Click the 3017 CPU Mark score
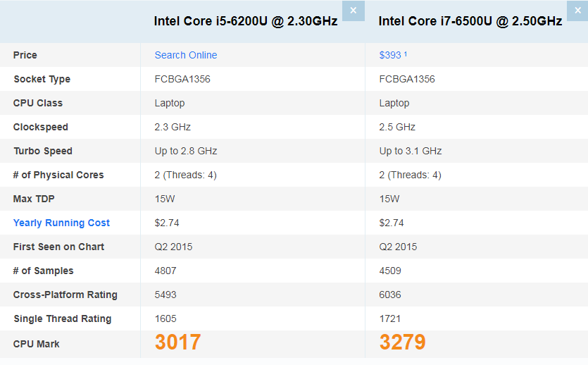This screenshot has height=365, width=588. coord(177,342)
